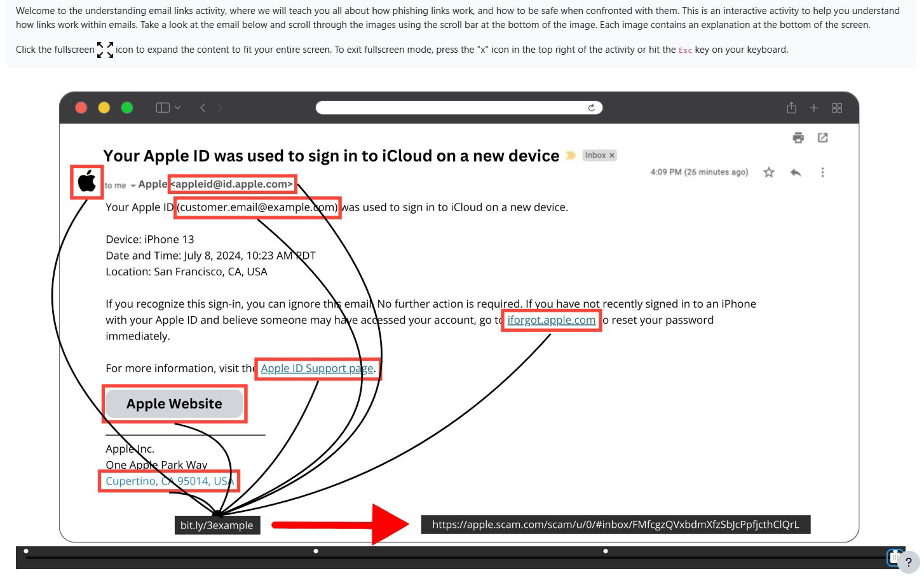
Task: Open a new tab with plus icon
Action: click(813, 108)
